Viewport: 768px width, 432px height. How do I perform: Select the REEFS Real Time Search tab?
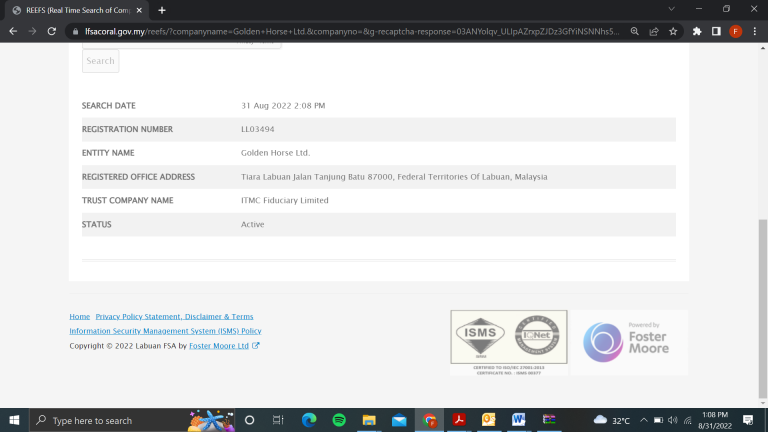[75, 10]
